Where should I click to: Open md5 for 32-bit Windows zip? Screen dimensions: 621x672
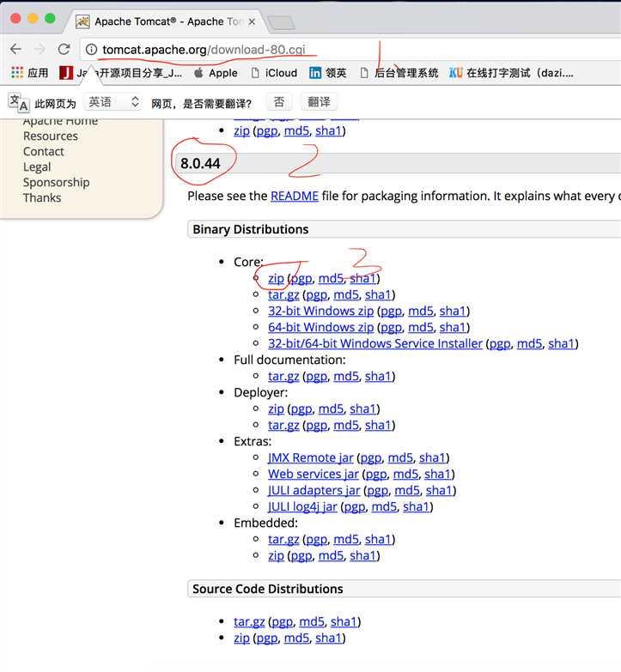pyautogui.click(x=421, y=311)
